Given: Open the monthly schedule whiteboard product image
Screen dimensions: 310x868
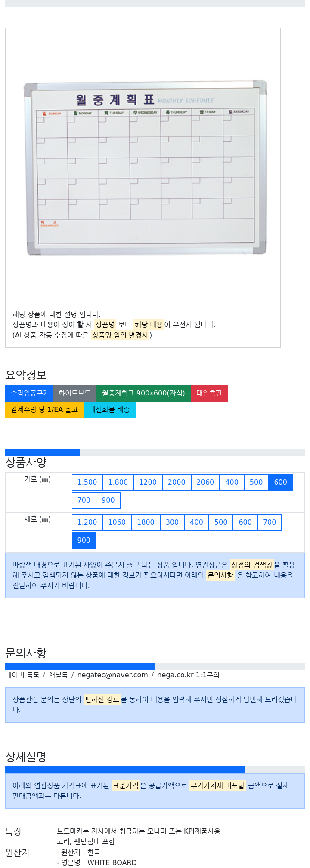Looking at the screenshot, I should point(145,168).
